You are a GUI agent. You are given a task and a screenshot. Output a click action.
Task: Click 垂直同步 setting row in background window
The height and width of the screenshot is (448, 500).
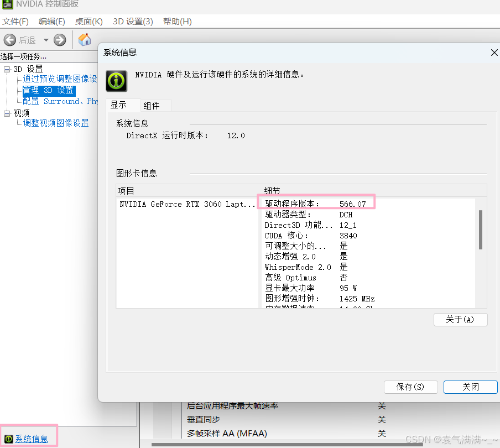[287, 420]
